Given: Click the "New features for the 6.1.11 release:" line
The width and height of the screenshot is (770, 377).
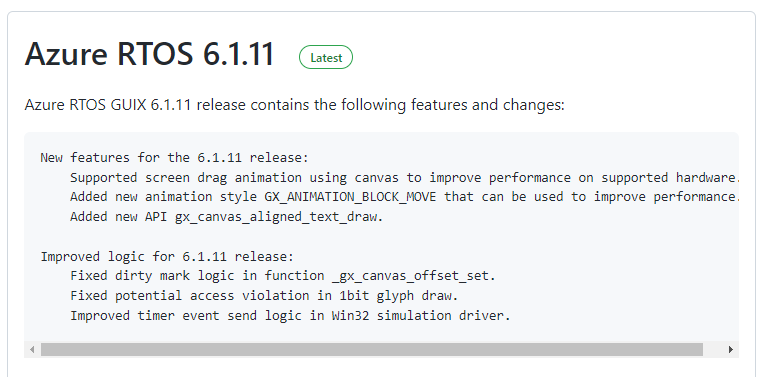Looking at the screenshot, I should coord(174,158).
